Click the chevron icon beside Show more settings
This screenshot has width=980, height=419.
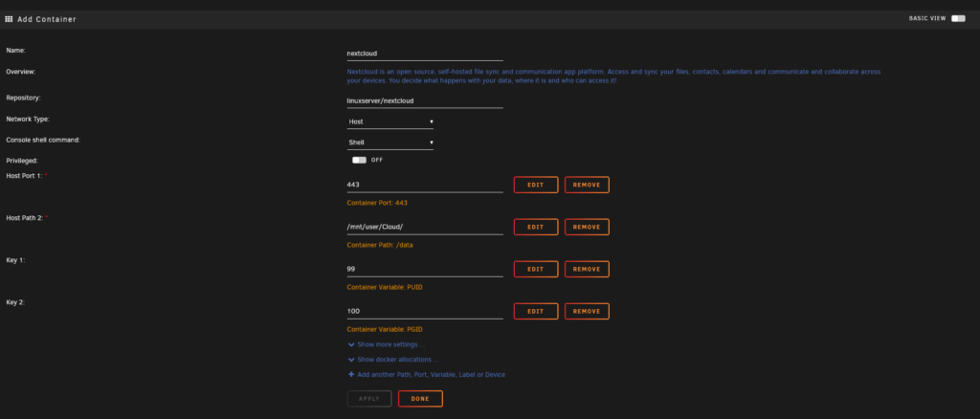[x=351, y=344]
